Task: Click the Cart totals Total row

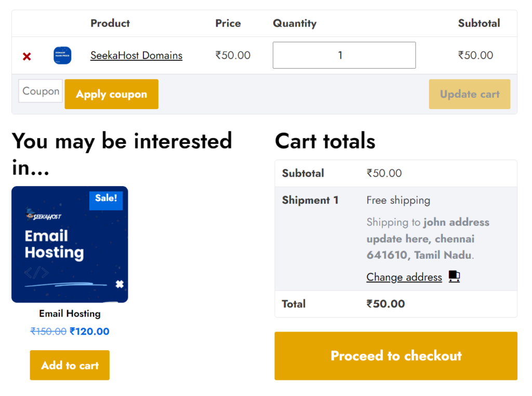Action: tap(384, 304)
